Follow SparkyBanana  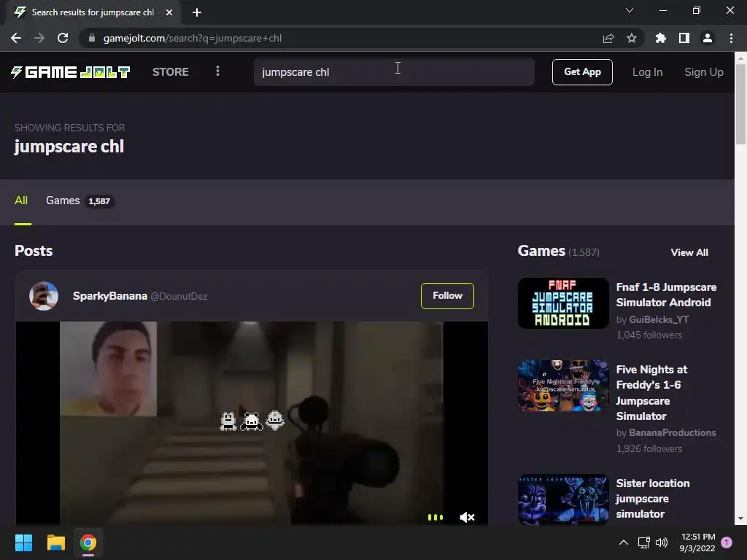[447, 296]
